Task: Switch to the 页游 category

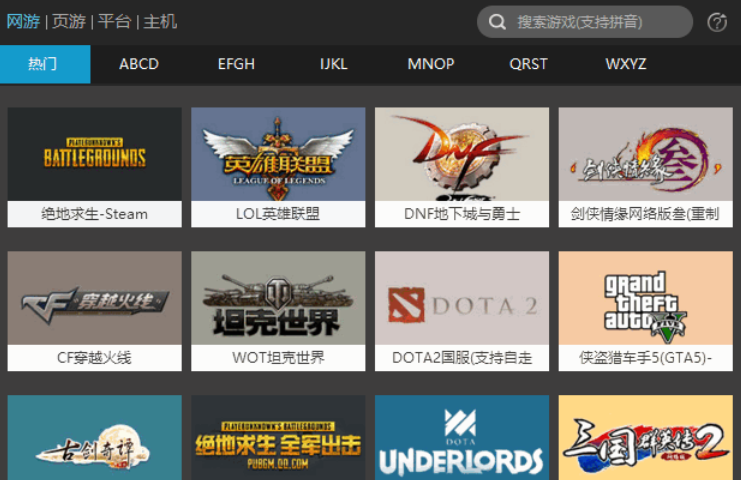Action: (69, 21)
